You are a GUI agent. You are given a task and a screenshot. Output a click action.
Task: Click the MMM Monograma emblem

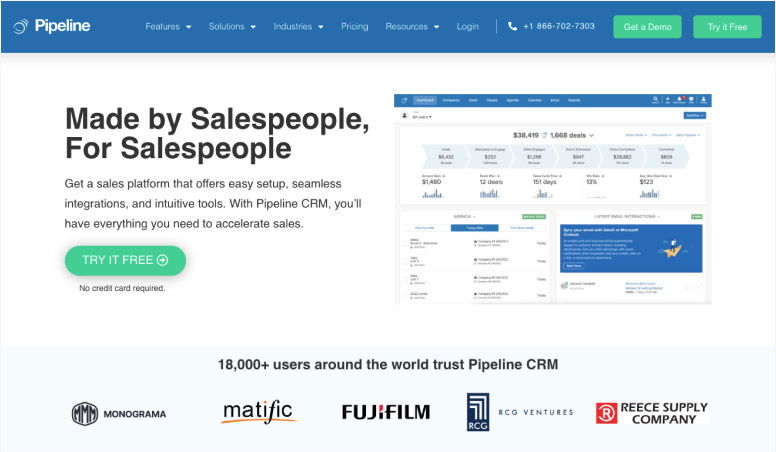(x=85, y=414)
